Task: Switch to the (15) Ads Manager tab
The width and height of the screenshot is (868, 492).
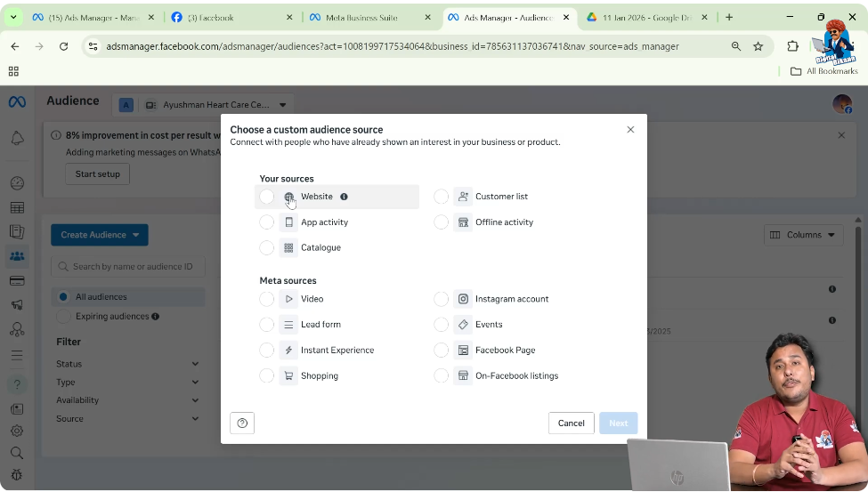Action: pyautogui.click(x=92, y=18)
